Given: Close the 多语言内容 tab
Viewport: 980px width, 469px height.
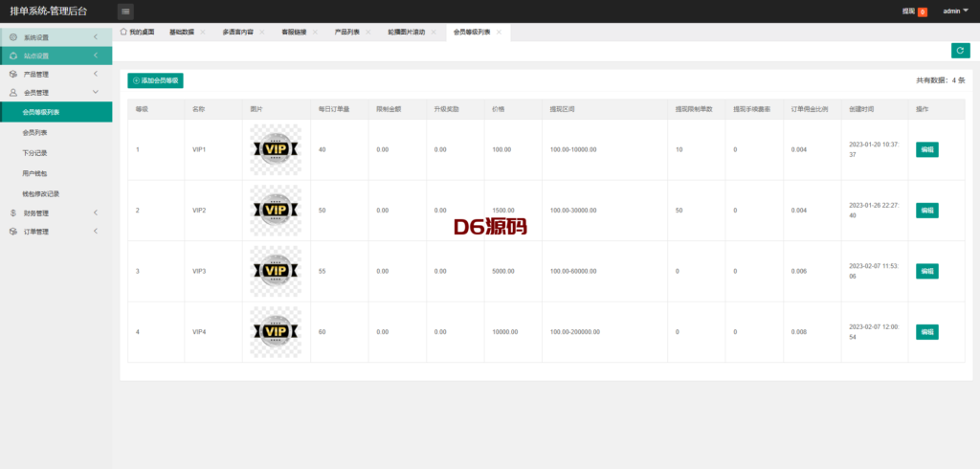Looking at the screenshot, I should [x=262, y=32].
